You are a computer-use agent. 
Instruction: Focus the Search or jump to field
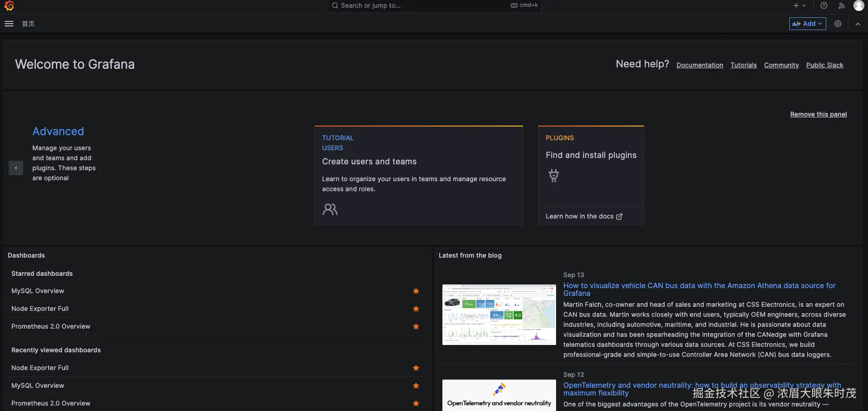[423, 5]
